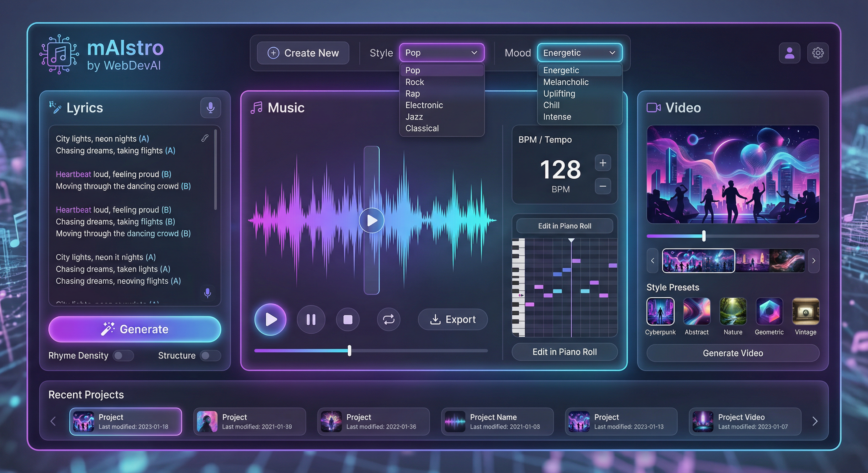
Task: Toggle the loop repeat button
Action: pyautogui.click(x=388, y=319)
